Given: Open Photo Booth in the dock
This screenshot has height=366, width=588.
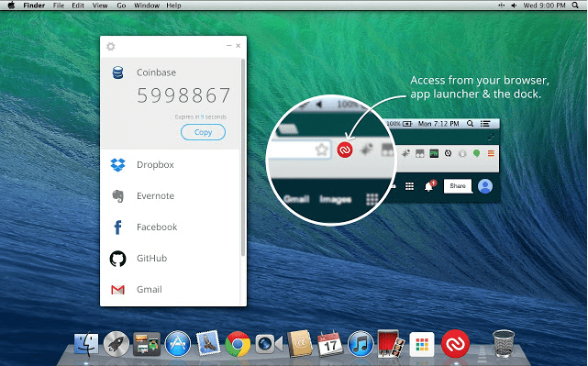Looking at the screenshot, I should click(x=391, y=343).
